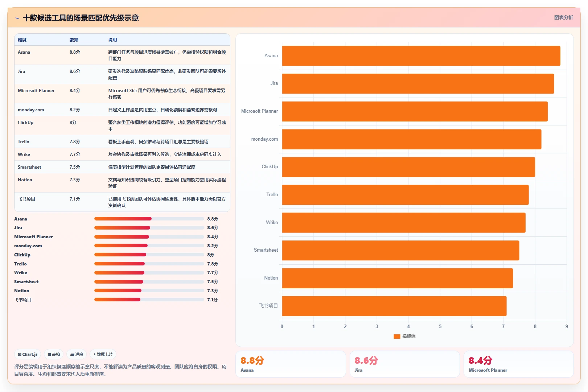588x392 pixels.
Task: Click the Jira bar in the chart
Action: [418, 84]
